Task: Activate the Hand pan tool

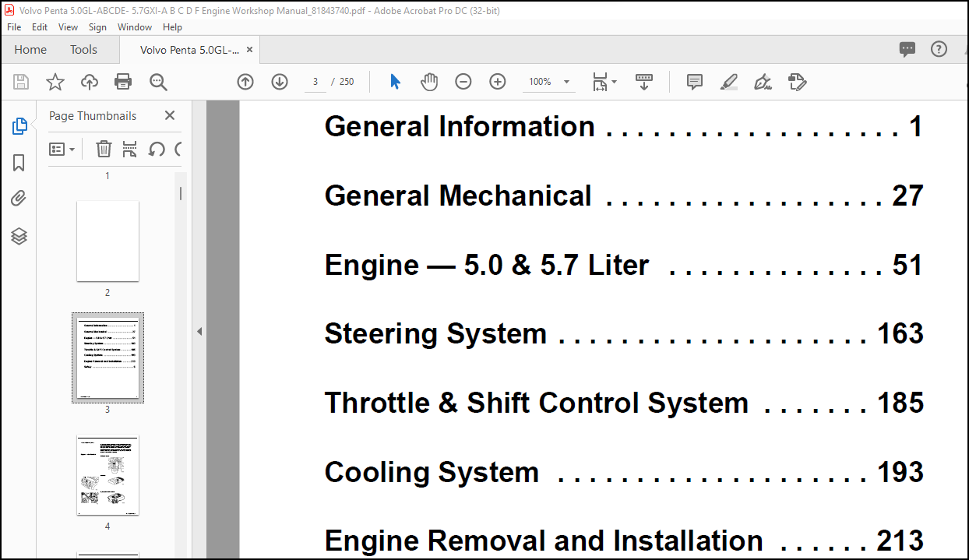Action: [429, 82]
